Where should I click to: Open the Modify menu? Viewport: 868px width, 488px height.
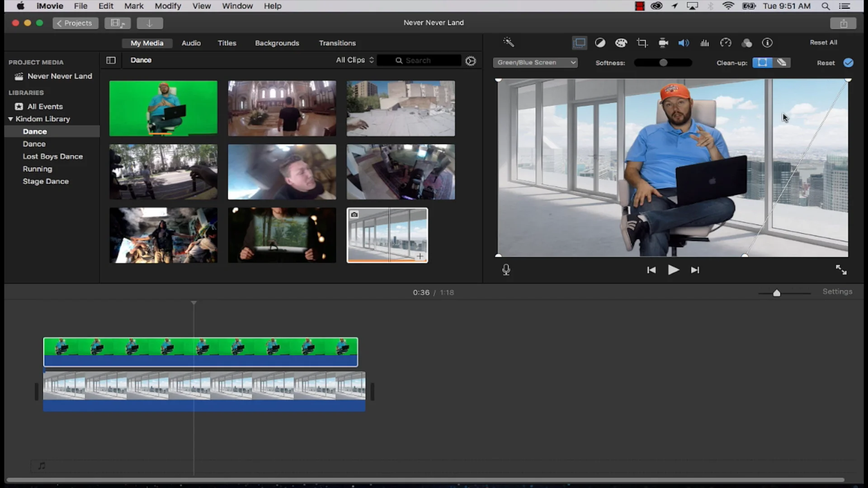168,6
